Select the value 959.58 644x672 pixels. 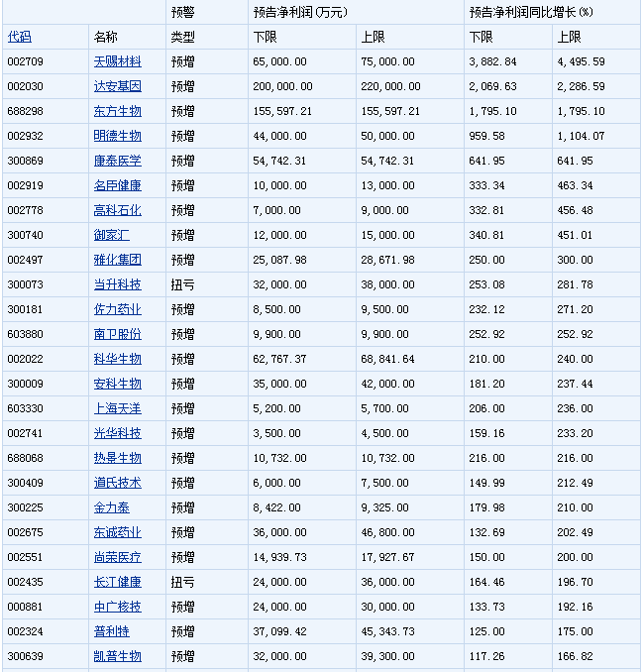[486, 137]
